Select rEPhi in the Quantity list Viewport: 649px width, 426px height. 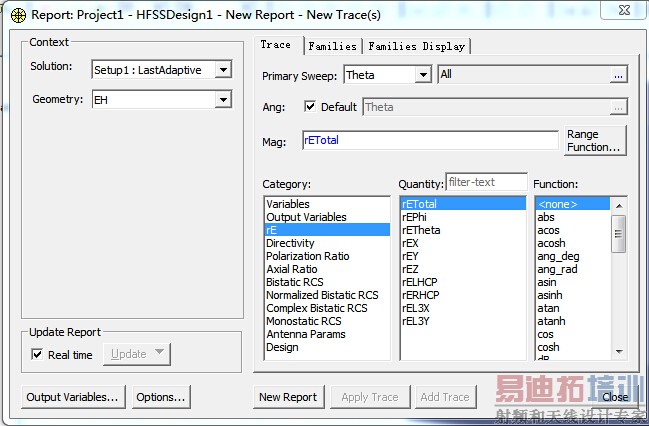click(x=463, y=217)
